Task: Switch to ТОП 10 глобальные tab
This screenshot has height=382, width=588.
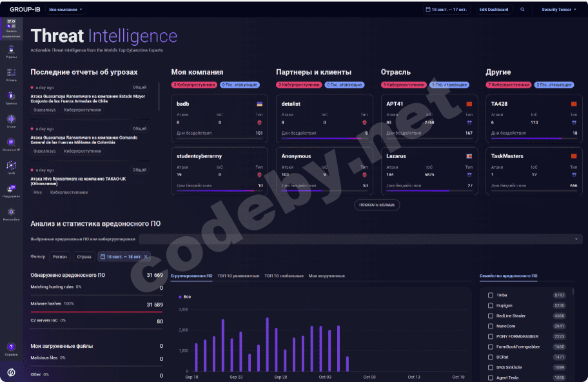Action: point(284,276)
